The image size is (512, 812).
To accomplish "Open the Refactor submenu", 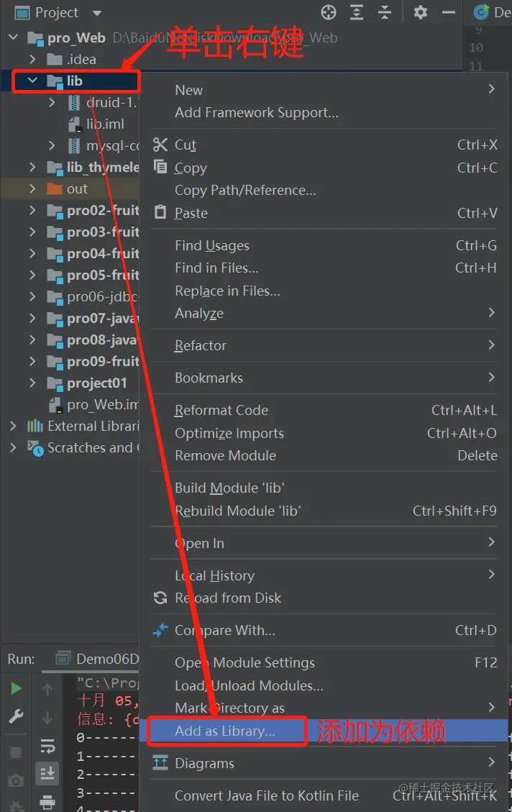I will (324, 345).
